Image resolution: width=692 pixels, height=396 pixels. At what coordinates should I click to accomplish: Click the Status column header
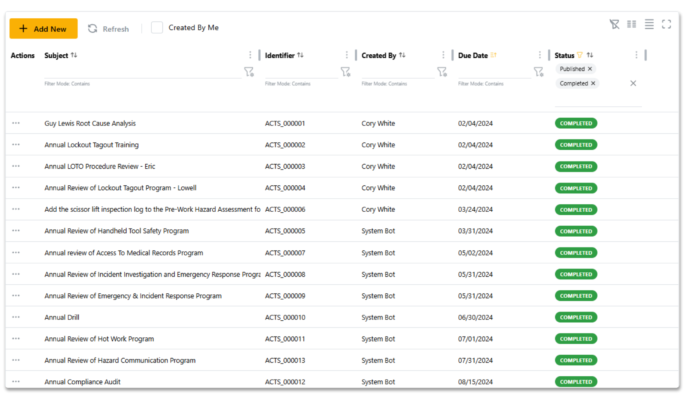point(564,55)
